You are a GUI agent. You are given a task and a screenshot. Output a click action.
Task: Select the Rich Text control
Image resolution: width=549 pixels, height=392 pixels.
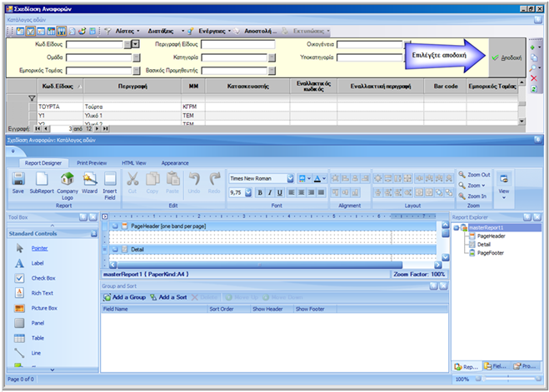tap(42, 293)
